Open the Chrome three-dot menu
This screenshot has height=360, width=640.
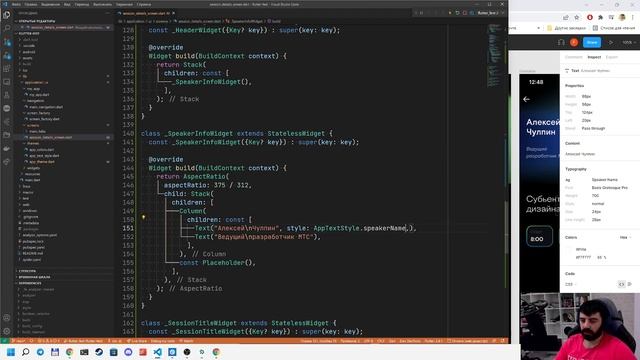[x=633, y=18]
